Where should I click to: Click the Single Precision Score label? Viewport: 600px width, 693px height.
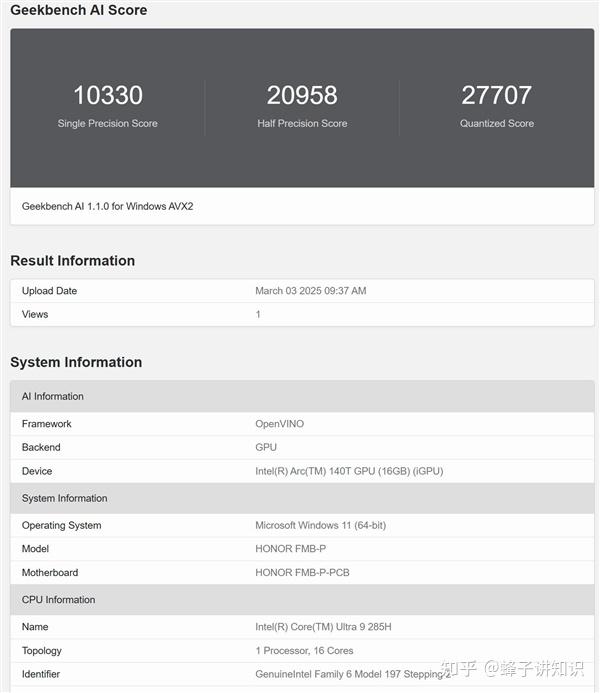coord(107,123)
